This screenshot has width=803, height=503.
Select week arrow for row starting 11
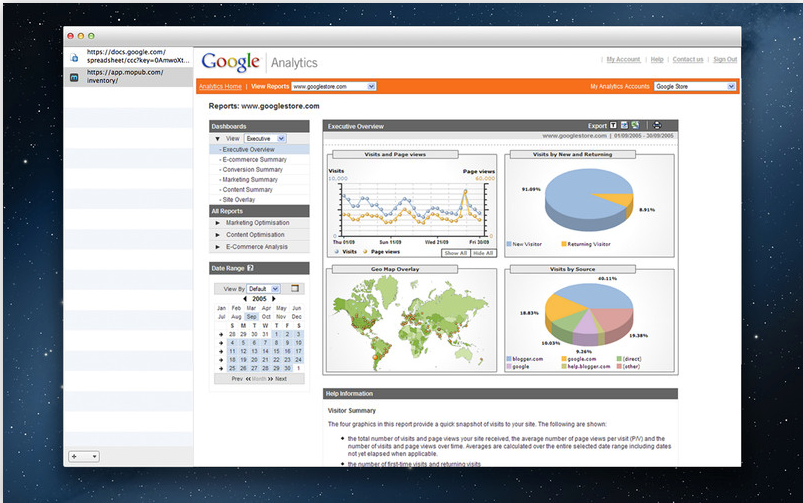tap(221, 351)
